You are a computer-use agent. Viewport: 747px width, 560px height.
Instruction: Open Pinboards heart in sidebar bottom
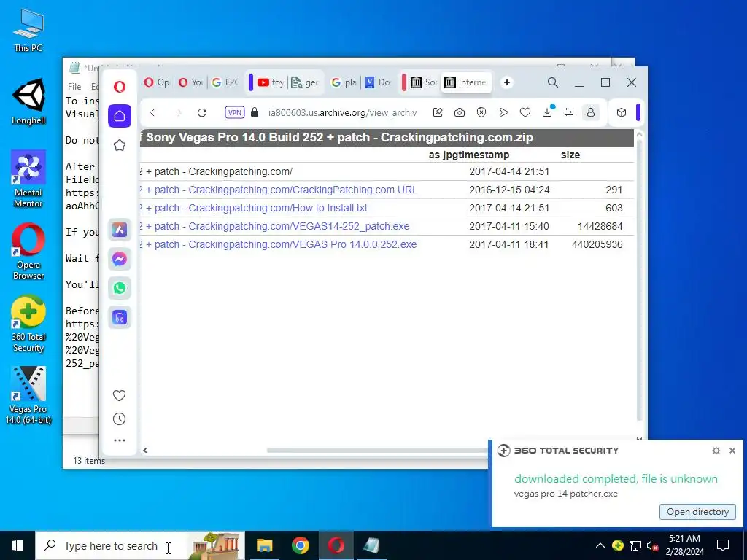coord(119,395)
